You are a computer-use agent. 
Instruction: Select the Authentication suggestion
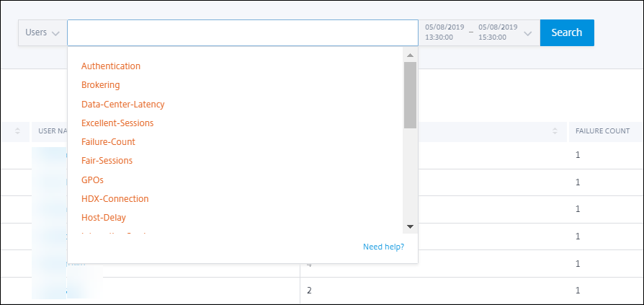pos(111,66)
